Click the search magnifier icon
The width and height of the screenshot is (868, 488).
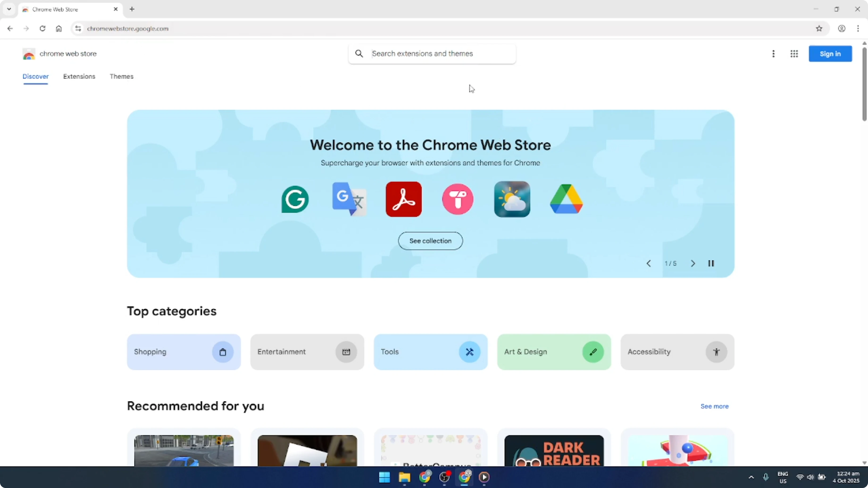359,54
